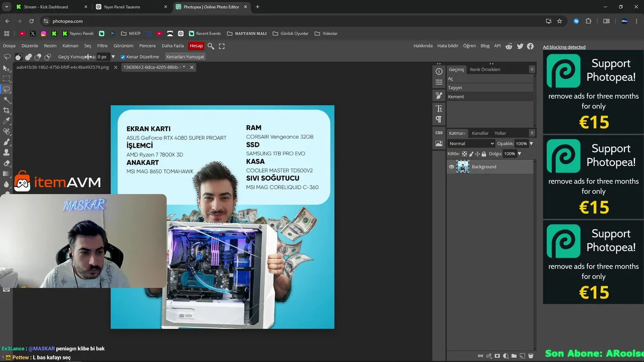Choose the unite selection mode
Screen dimensions: 644x362
click(28, 57)
